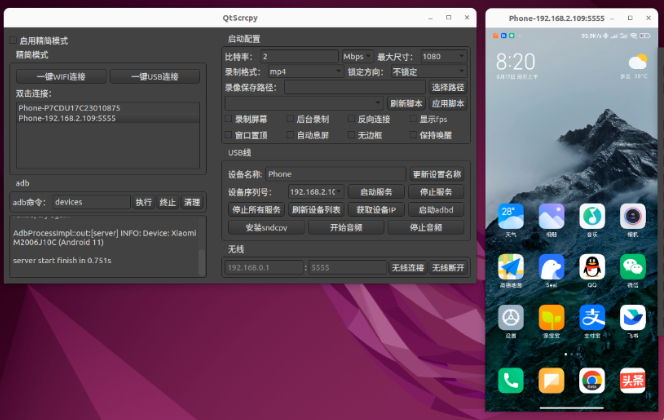Click the adb命令 input containing devices
Image resolution: width=664 pixels, height=420 pixels.
coord(91,202)
